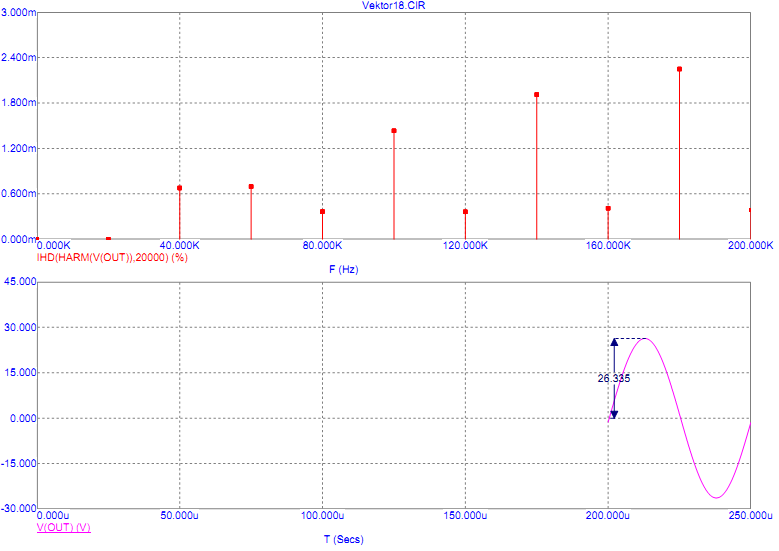Click the 0.000 voltage axis value
Viewport: 779px width, 551px height.
click(23, 418)
